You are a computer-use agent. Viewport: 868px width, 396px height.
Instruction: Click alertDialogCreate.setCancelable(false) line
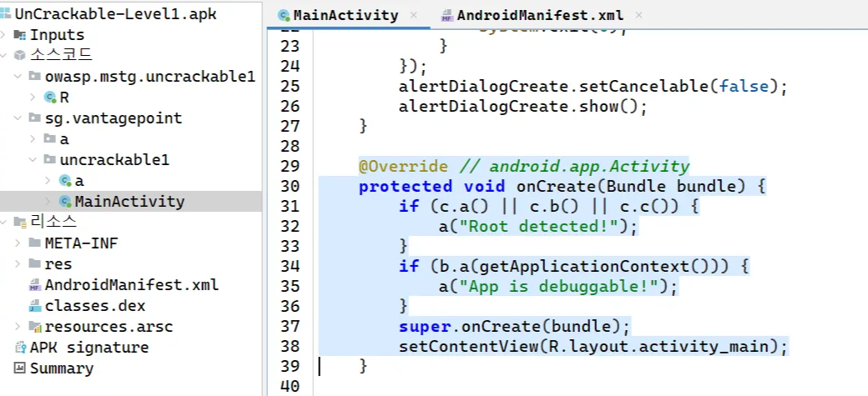[x=593, y=86]
